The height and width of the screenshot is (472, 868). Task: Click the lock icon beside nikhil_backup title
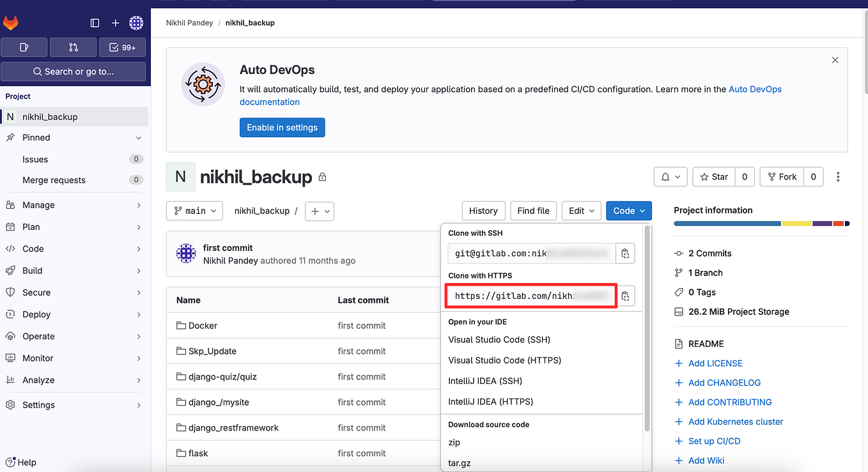[x=322, y=177]
